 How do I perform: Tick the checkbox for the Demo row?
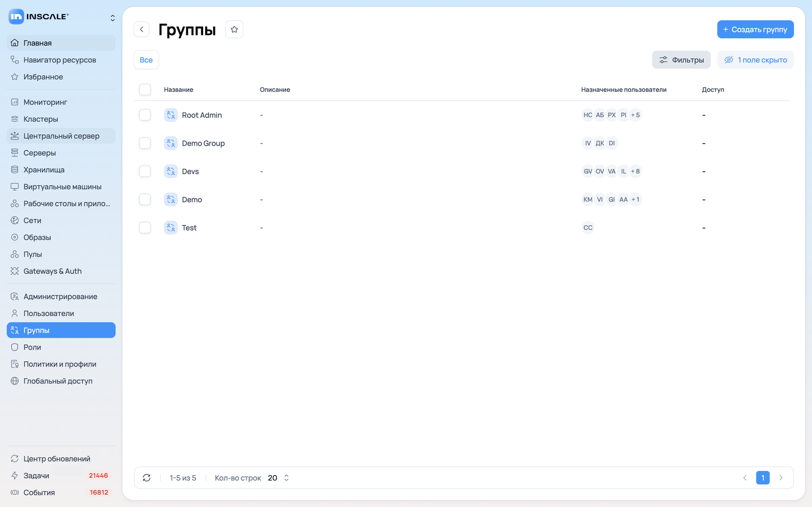[x=145, y=199]
